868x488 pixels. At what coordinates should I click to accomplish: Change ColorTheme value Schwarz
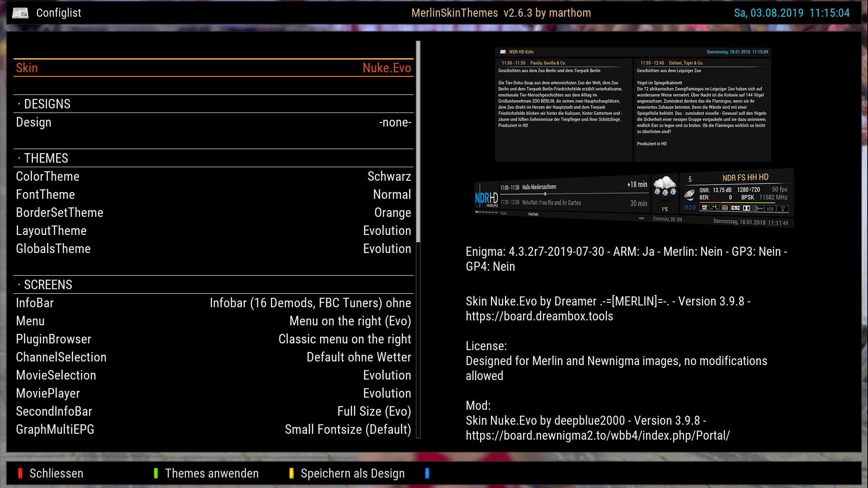tap(213, 177)
